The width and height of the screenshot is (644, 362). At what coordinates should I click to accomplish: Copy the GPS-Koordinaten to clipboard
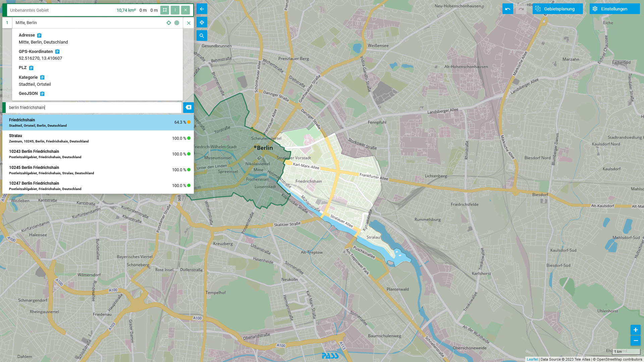point(57,52)
